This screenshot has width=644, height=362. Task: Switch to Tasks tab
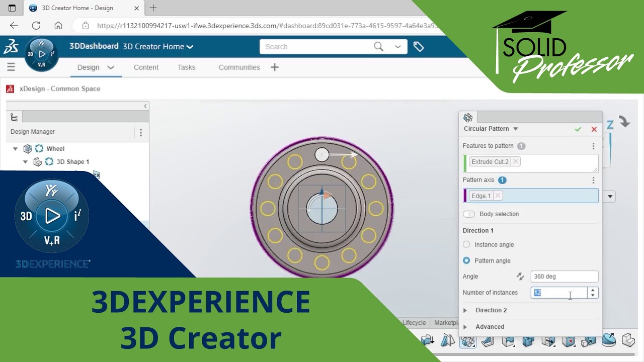click(x=186, y=67)
